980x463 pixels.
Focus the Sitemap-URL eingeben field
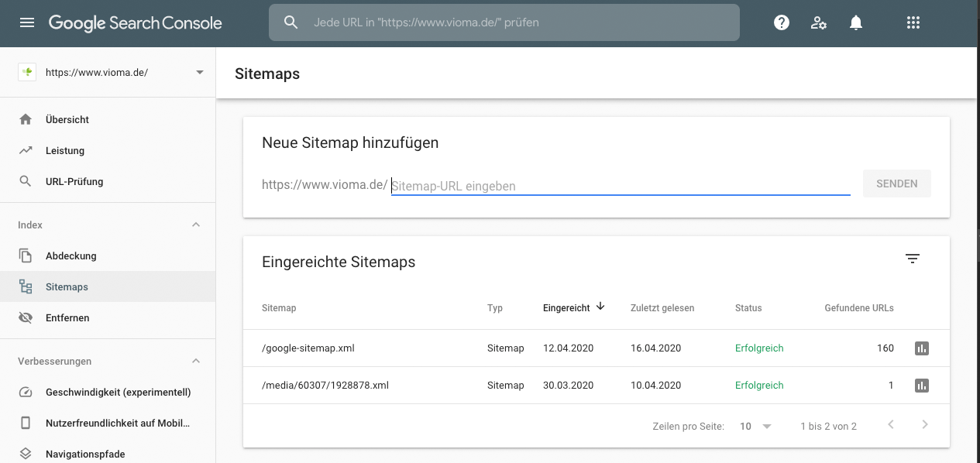coord(621,186)
